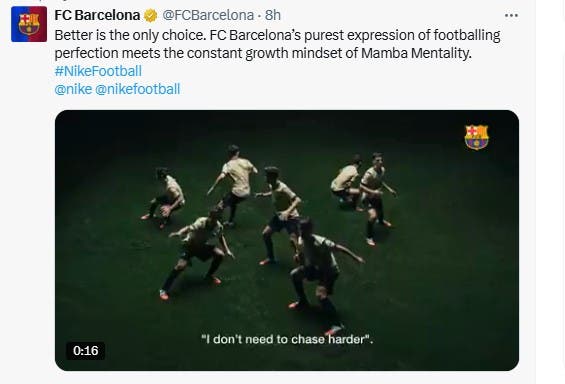The width and height of the screenshot is (565, 384).
Task: Click the words "footballing perfection" in tweet
Action: (x=277, y=44)
